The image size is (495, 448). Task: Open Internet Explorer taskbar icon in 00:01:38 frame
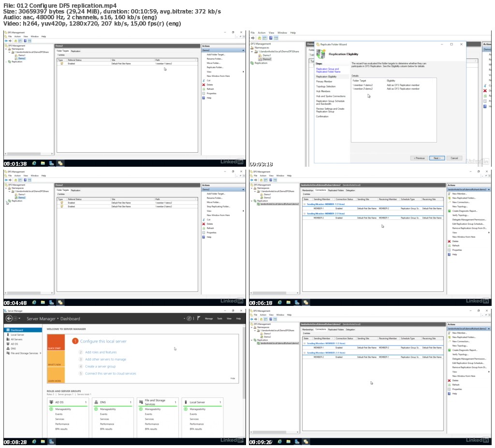[34, 163]
